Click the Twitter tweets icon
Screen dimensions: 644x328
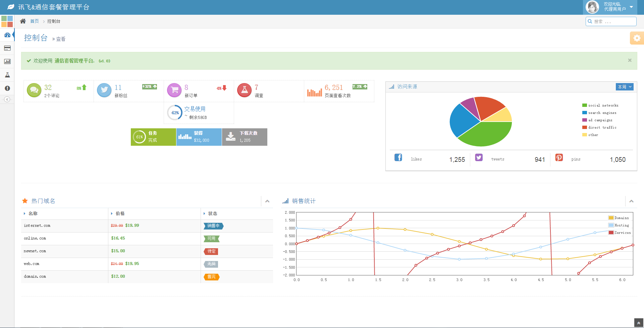coord(479,157)
